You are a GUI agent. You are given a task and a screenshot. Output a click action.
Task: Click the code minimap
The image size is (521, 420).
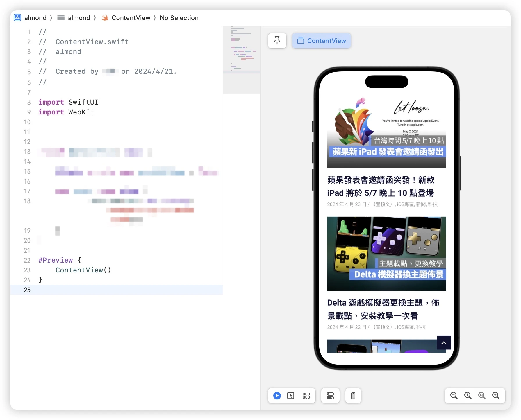(x=242, y=60)
